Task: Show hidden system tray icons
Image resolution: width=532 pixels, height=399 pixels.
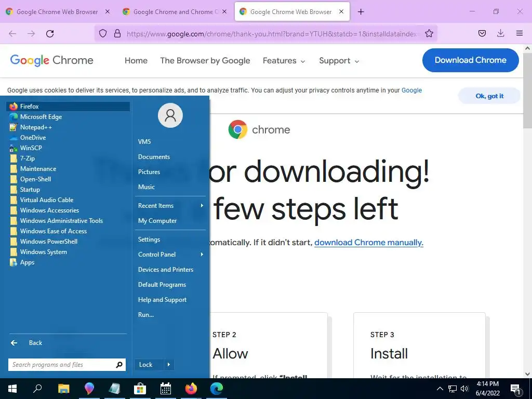Action: (440, 389)
